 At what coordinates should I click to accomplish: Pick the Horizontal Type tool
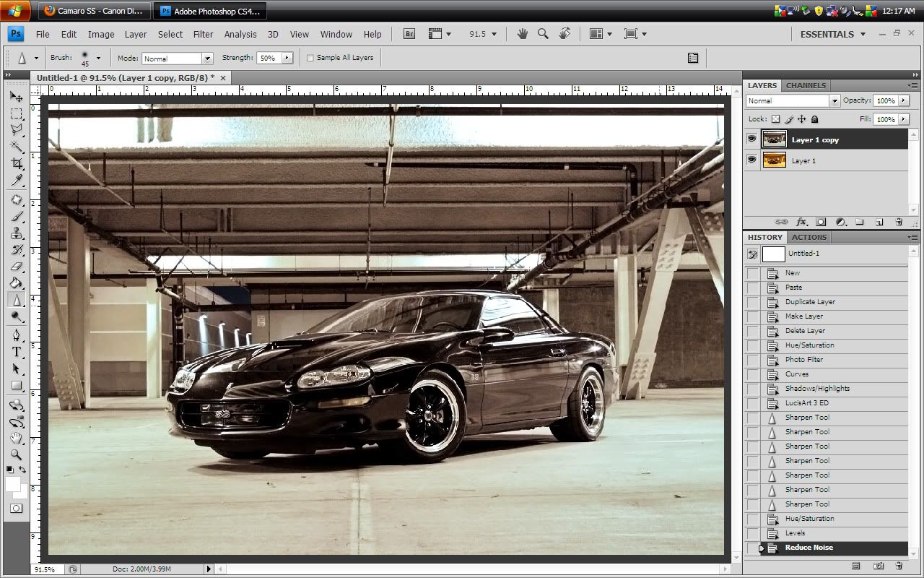(x=17, y=352)
